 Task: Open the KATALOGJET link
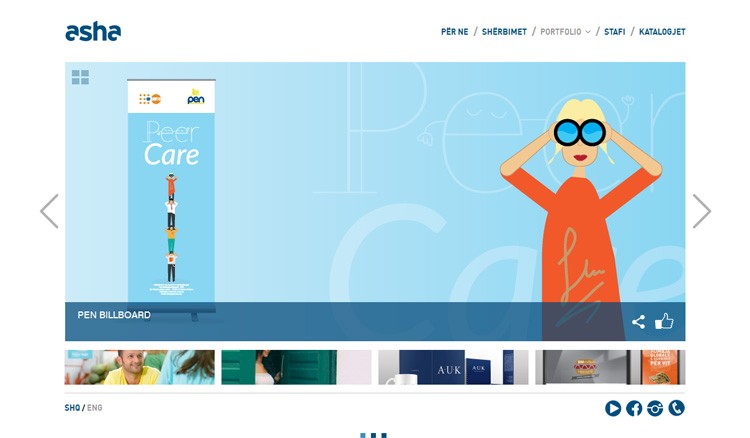662,32
